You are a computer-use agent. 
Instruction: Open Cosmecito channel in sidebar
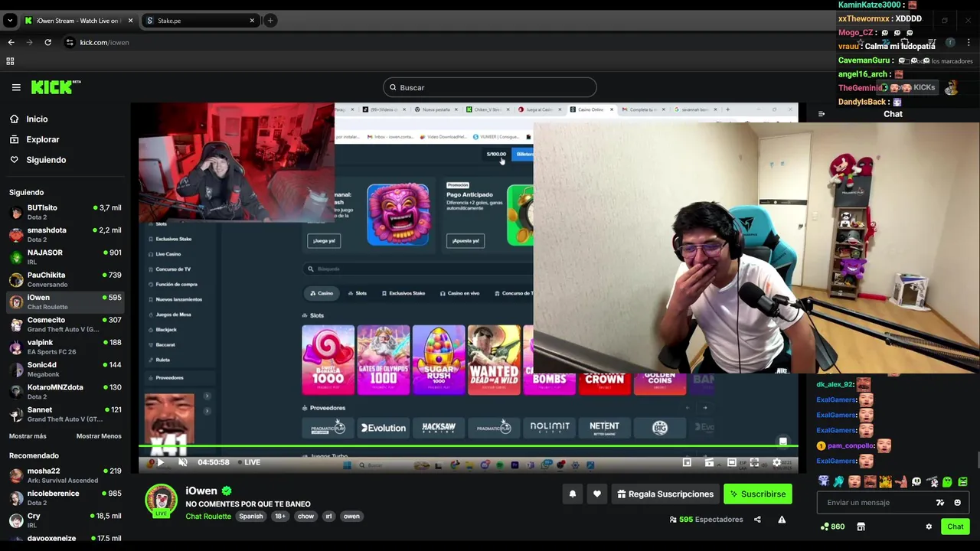[65, 324]
